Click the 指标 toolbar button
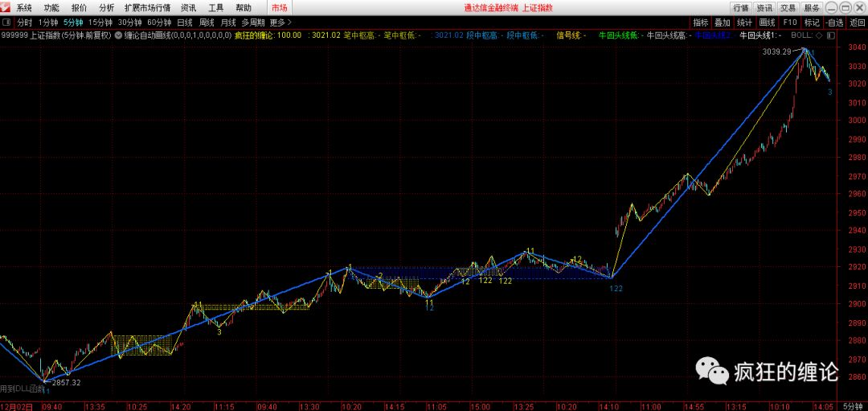This screenshot has height=411, width=868. point(700,23)
